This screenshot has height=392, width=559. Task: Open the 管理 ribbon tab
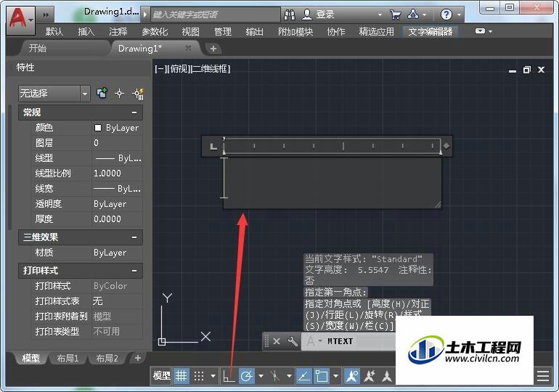point(223,32)
